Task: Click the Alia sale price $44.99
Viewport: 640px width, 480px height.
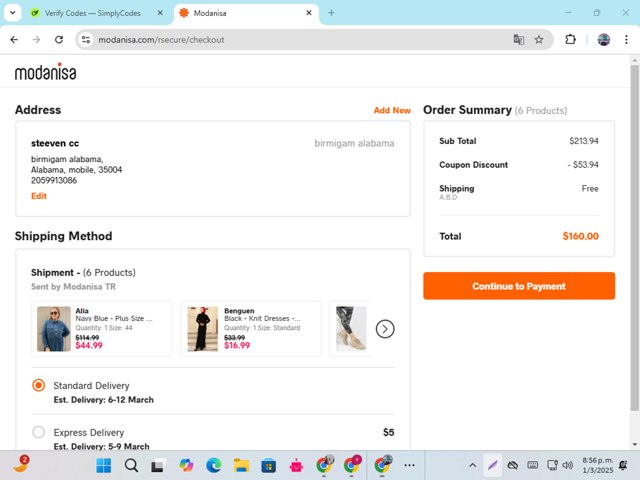Action: pos(89,345)
